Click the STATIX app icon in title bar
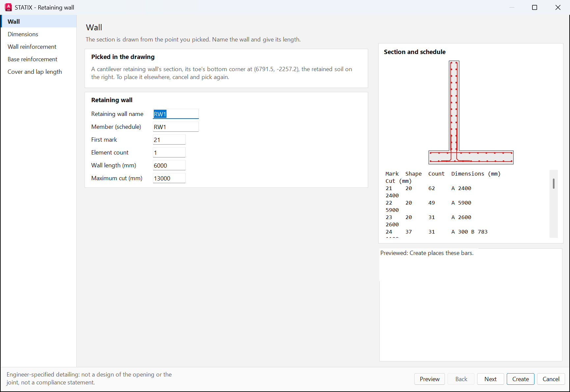The width and height of the screenshot is (570, 392). click(8, 7)
